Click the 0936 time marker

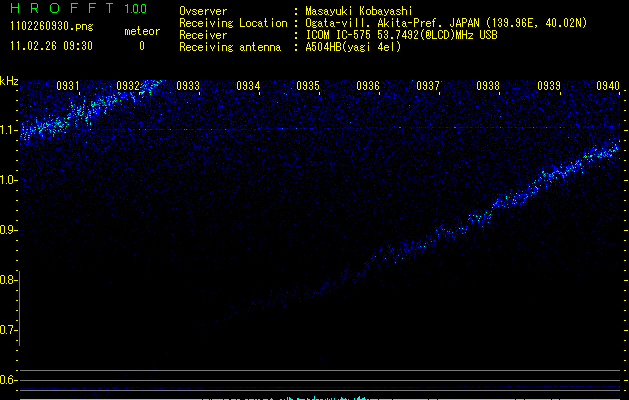368,85
